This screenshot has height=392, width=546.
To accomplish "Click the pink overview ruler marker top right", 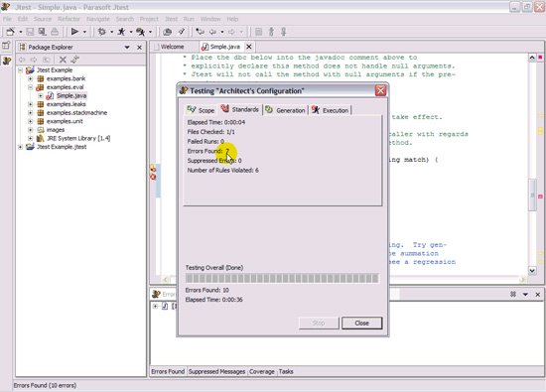I will [x=540, y=58].
